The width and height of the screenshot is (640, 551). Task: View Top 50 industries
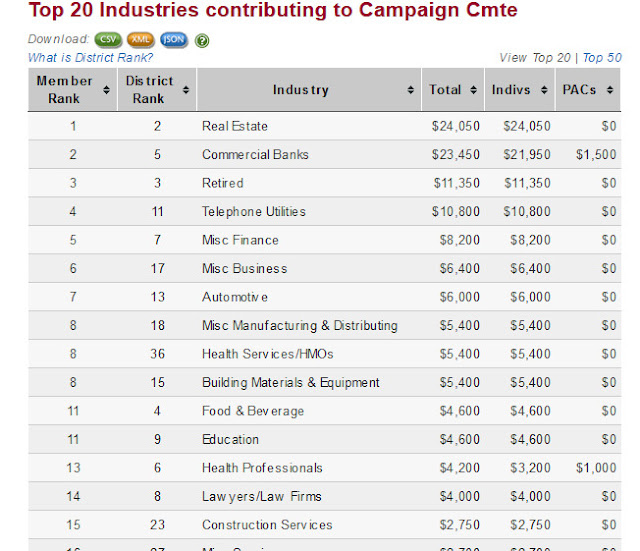click(602, 58)
